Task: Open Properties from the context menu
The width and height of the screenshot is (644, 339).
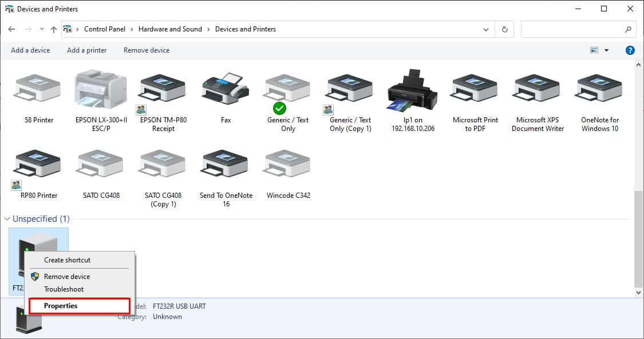Action: tap(80, 306)
